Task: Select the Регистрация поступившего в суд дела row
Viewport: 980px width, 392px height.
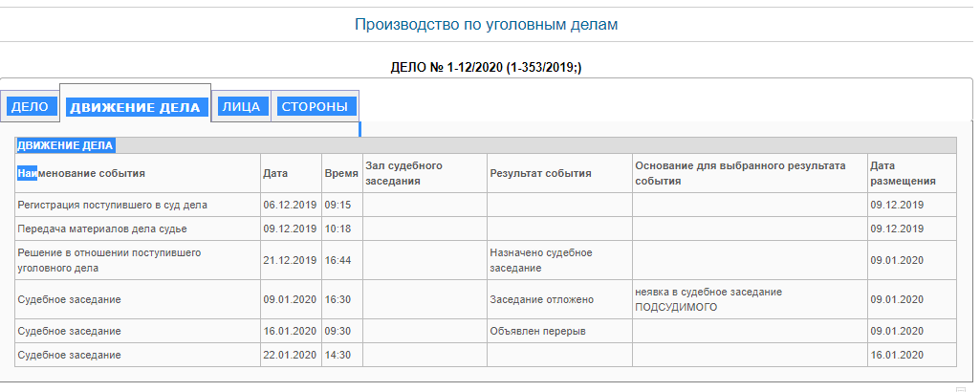Action: click(486, 205)
